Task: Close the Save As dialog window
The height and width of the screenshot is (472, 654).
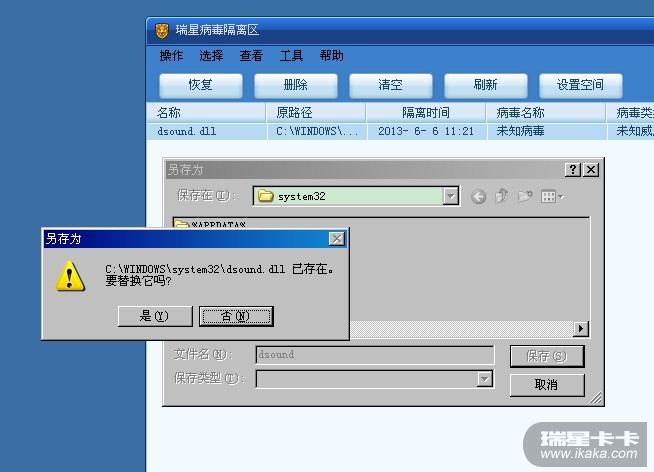Action: (x=591, y=170)
